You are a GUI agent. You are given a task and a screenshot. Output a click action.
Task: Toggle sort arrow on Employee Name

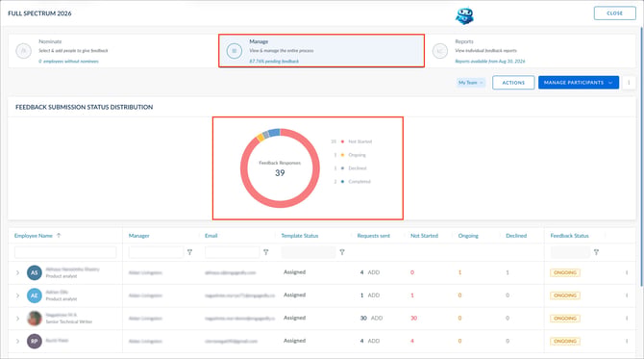pyautogui.click(x=59, y=236)
